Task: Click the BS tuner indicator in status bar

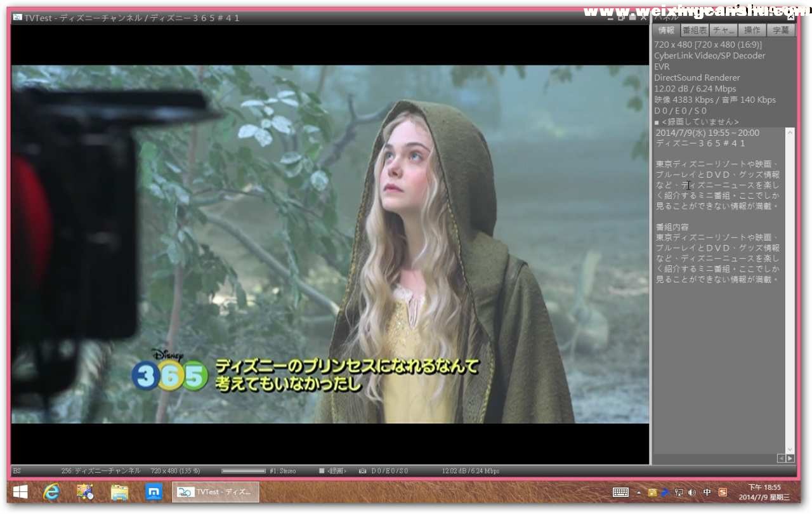Action: click(17, 471)
